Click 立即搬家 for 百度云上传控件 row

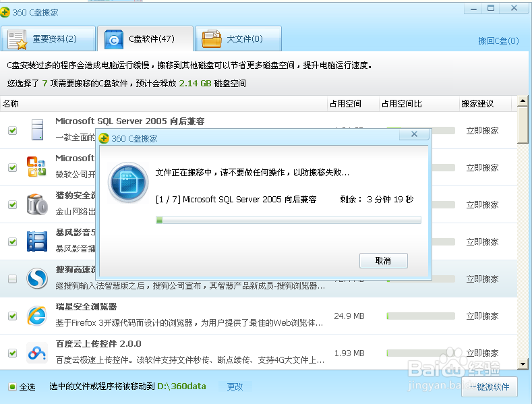pos(482,353)
